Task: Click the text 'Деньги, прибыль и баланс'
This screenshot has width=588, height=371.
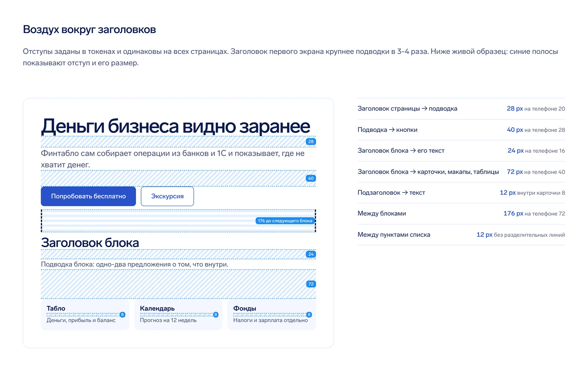Action: pyautogui.click(x=81, y=320)
